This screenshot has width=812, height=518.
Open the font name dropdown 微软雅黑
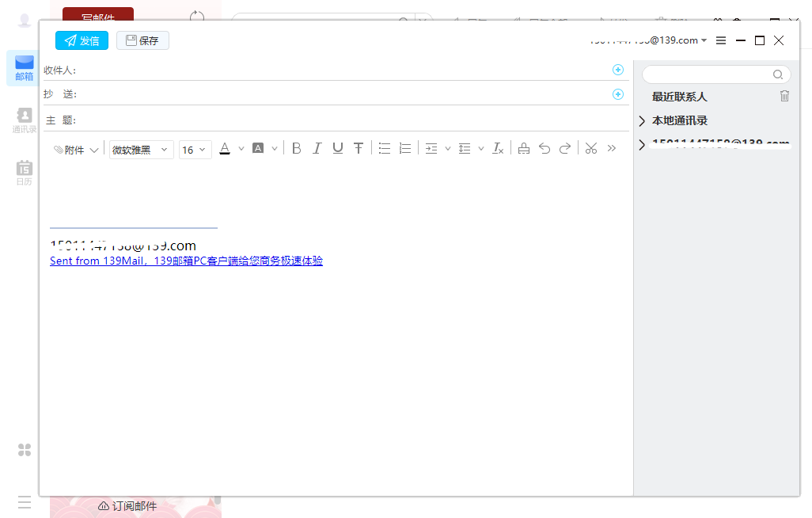click(141, 150)
